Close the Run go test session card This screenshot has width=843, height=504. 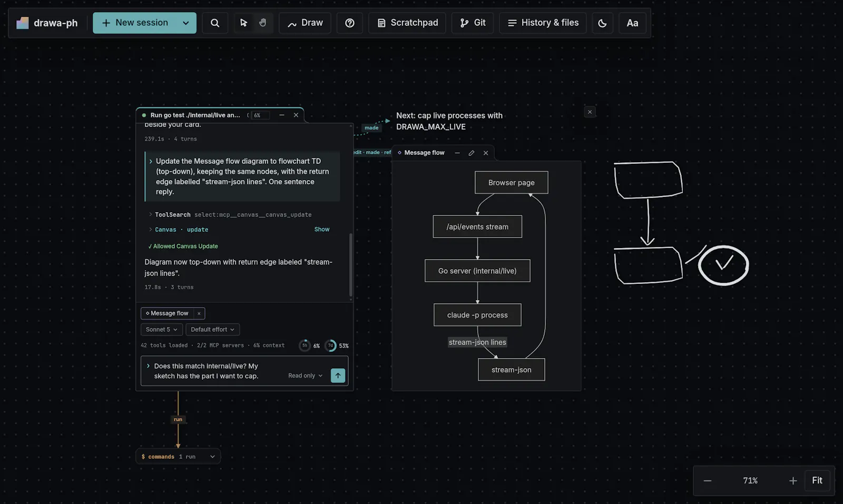(296, 115)
